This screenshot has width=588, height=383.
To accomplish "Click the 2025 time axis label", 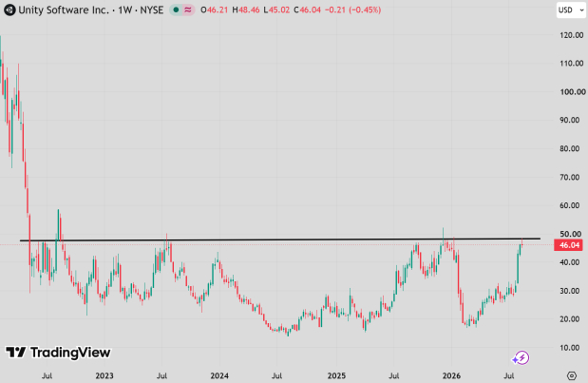I will pos(336,375).
